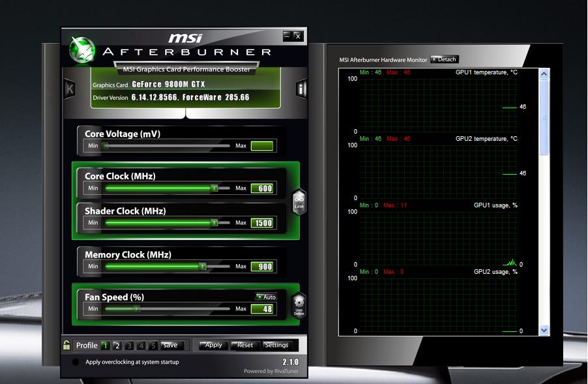Click the Core Clock value field showing 600
Image resolution: width=588 pixels, height=384 pixels.
[x=262, y=188]
